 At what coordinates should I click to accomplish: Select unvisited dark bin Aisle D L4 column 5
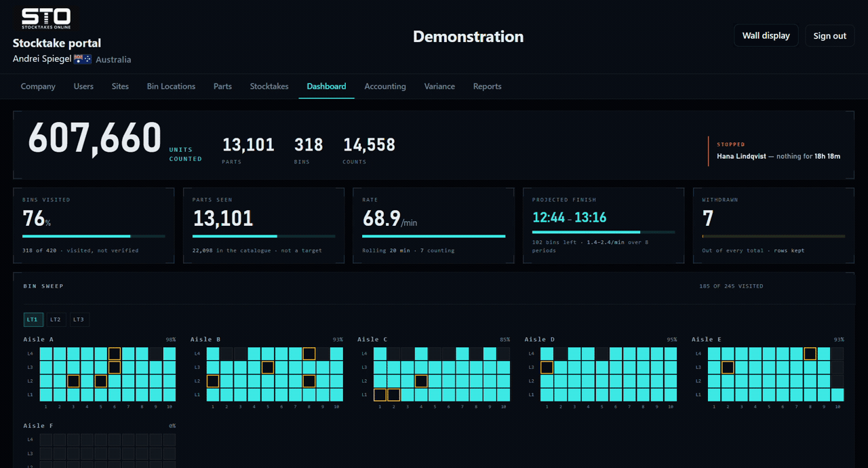pos(601,353)
